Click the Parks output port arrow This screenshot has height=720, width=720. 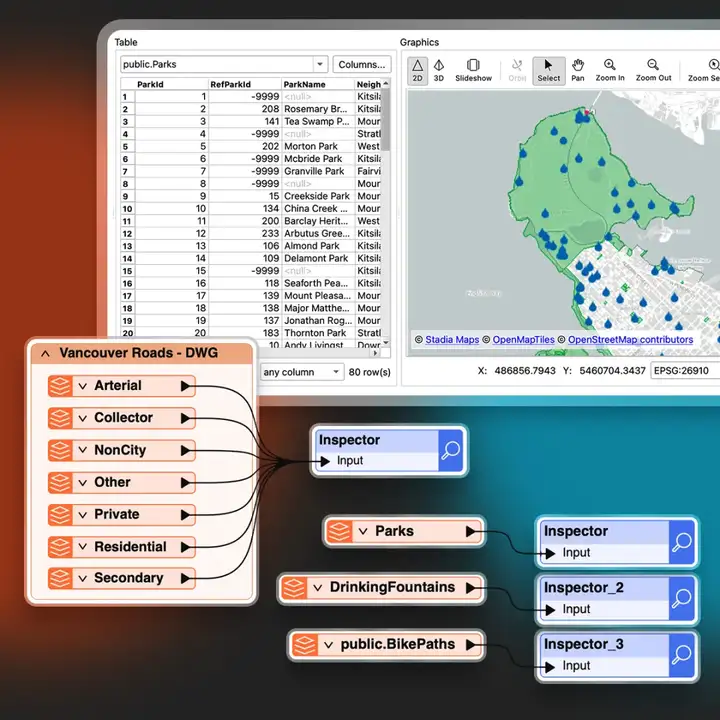pyautogui.click(x=471, y=531)
